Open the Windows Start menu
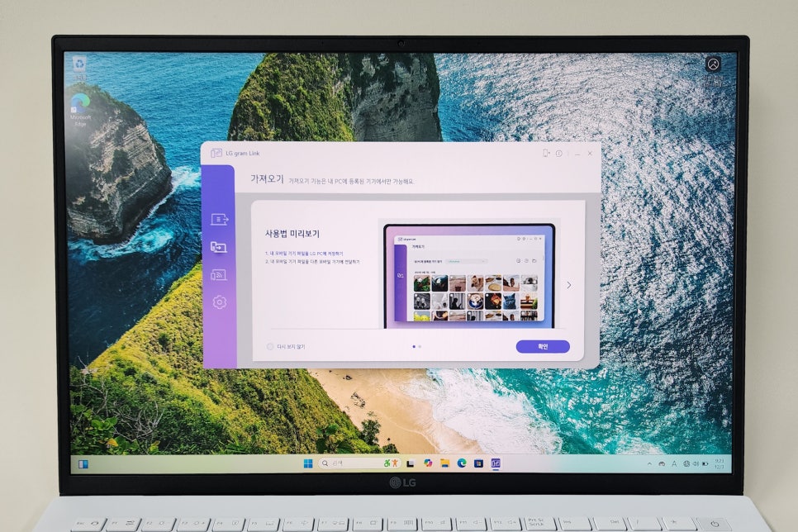The height and width of the screenshot is (532, 798). (308, 463)
